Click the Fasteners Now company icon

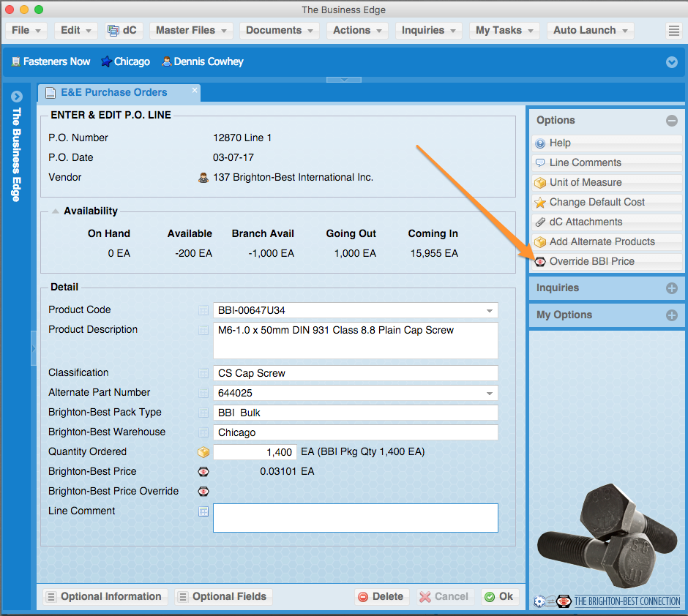pos(16,61)
